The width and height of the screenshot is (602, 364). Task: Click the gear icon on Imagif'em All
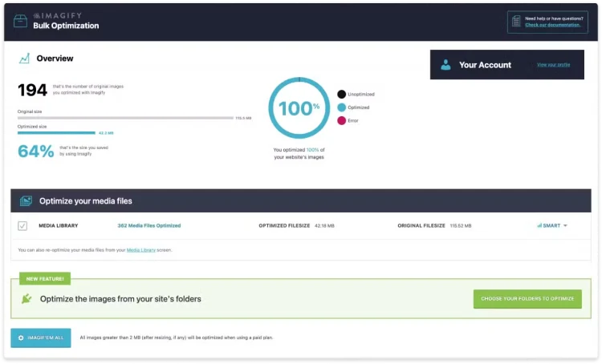[x=22, y=338]
